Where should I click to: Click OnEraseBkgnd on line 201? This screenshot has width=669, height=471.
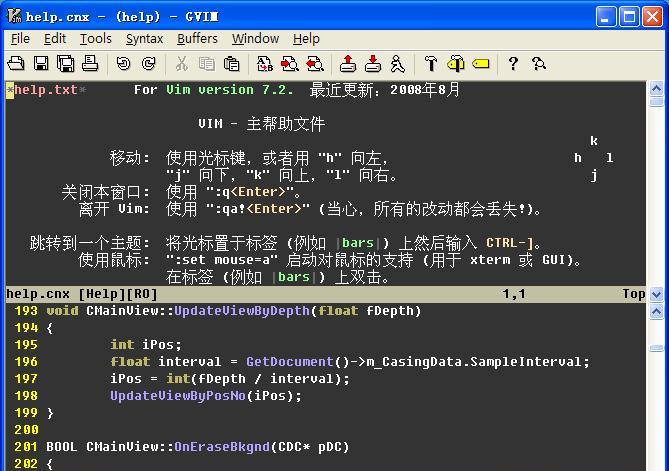[222, 447]
